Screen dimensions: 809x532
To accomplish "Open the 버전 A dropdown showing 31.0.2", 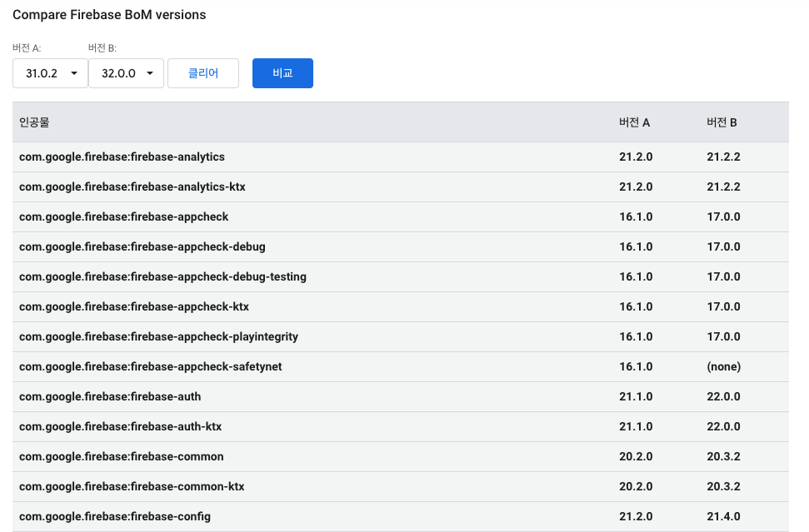I will (50, 73).
